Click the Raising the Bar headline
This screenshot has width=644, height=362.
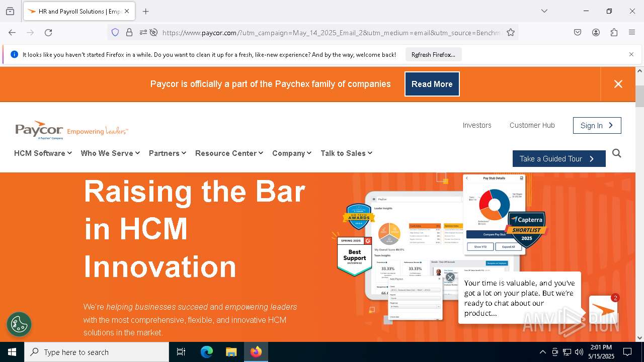(x=195, y=229)
